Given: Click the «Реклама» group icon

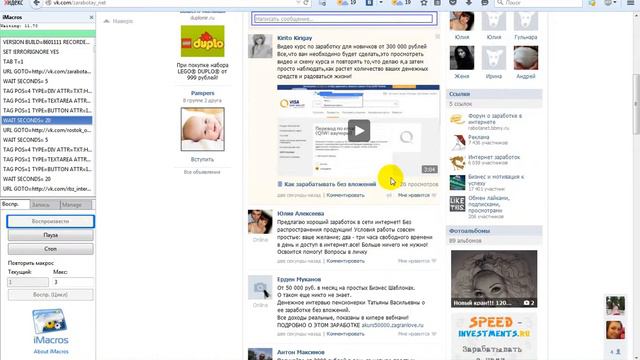Looking at the screenshot, I should coord(457,142).
